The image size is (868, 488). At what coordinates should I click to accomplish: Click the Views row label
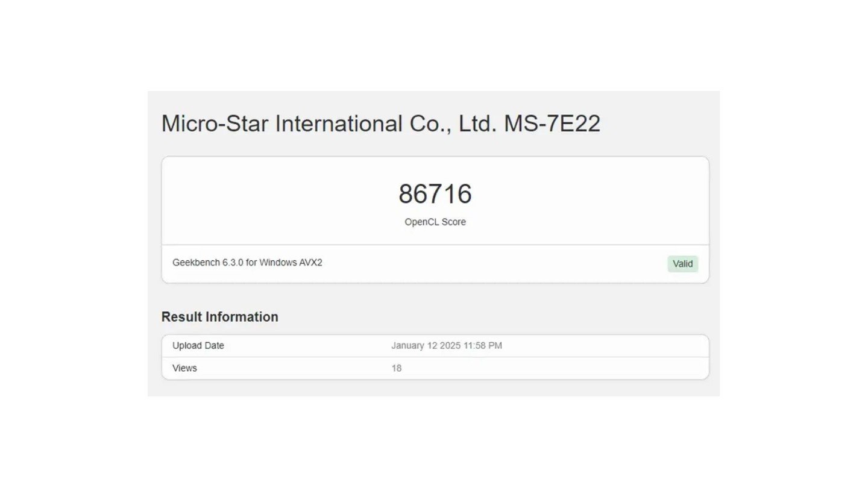[184, 368]
